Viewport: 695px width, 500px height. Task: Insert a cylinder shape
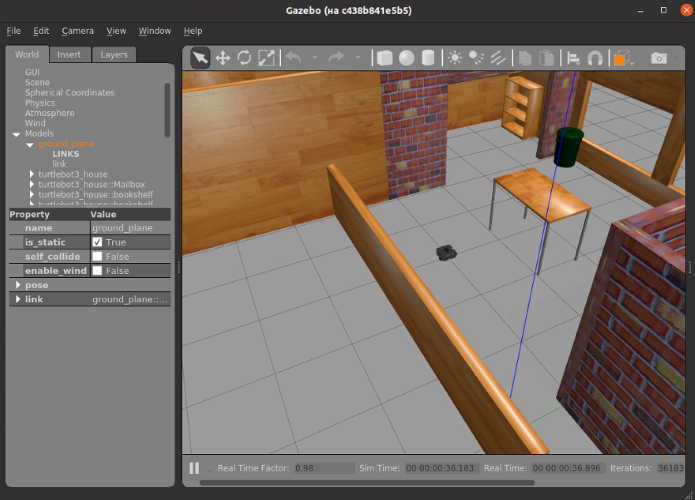pyautogui.click(x=428, y=58)
